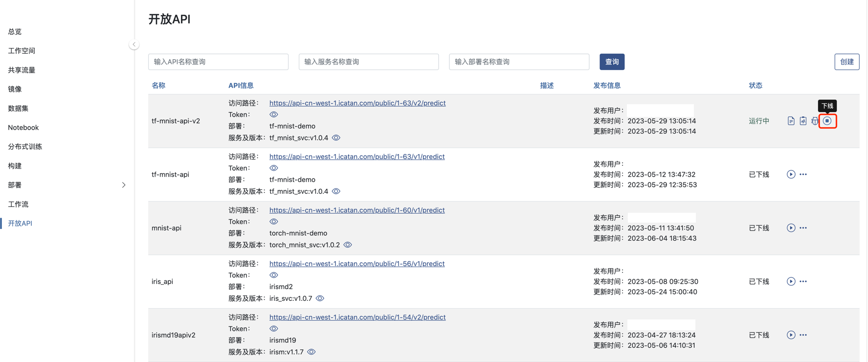Start tf-mnist-api with its play icon
868x362 pixels.
(x=791, y=175)
